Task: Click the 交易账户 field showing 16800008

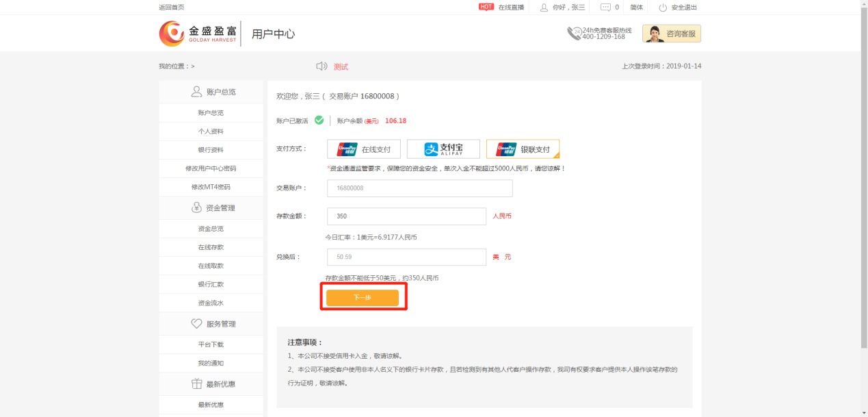Action: pyautogui.click(x=420, y=188)
